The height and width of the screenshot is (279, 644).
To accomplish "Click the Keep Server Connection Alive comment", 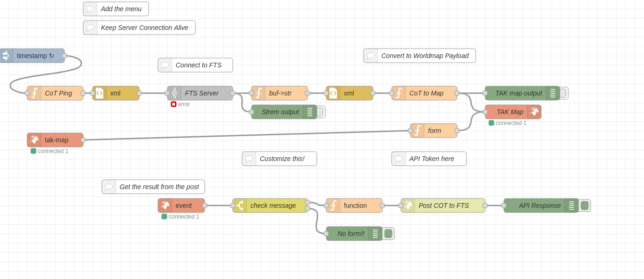I will 139,28.
